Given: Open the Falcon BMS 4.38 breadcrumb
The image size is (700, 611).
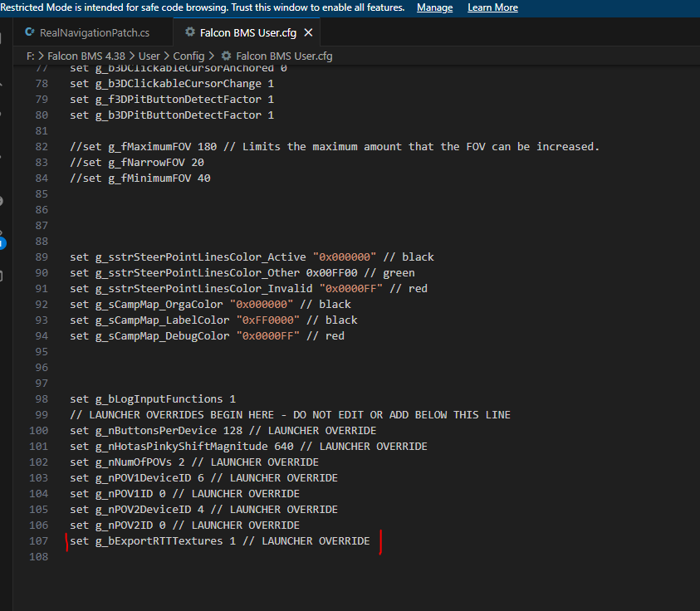Looking at the screenshot, I should tap(86, 56).
